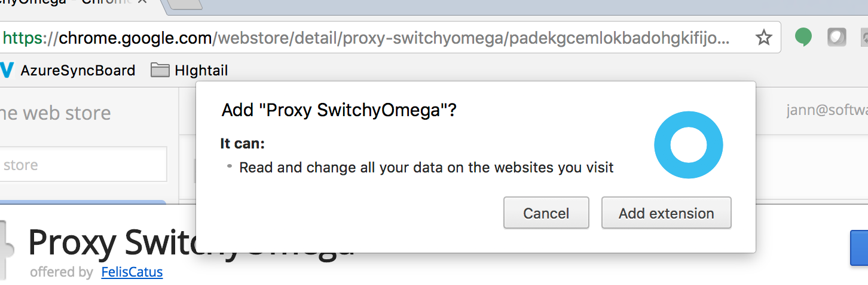The height and width of the screenshot is (285, 868).
Task: Expand the HIghtail bookmarks folder
Action: (x=189, y=71)
